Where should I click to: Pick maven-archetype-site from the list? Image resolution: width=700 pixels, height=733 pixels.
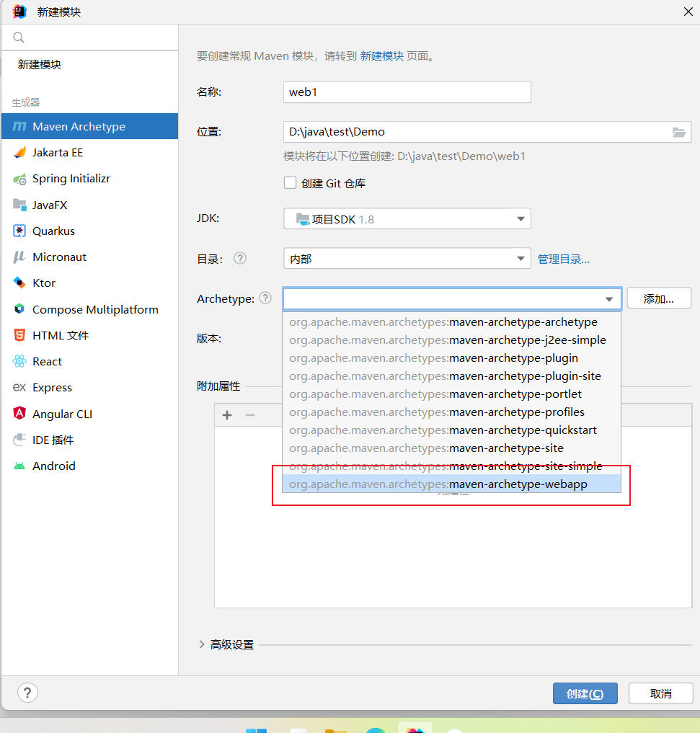452,448
